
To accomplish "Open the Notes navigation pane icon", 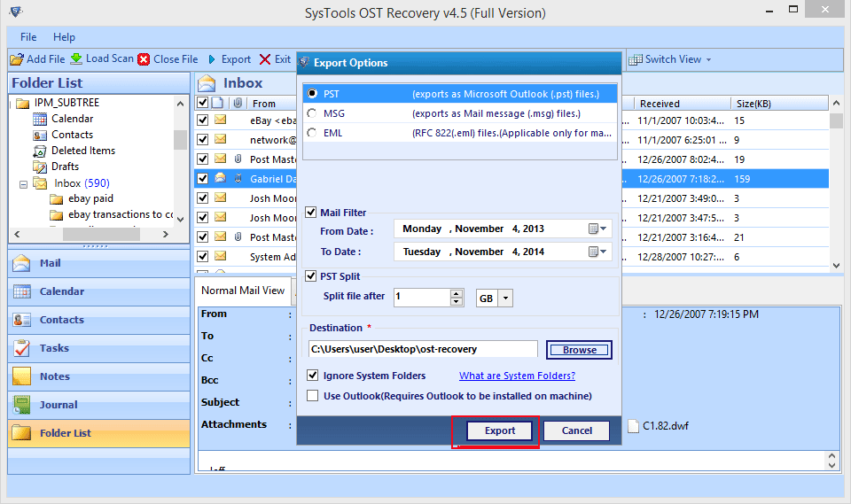I will (x=21, y=376).
